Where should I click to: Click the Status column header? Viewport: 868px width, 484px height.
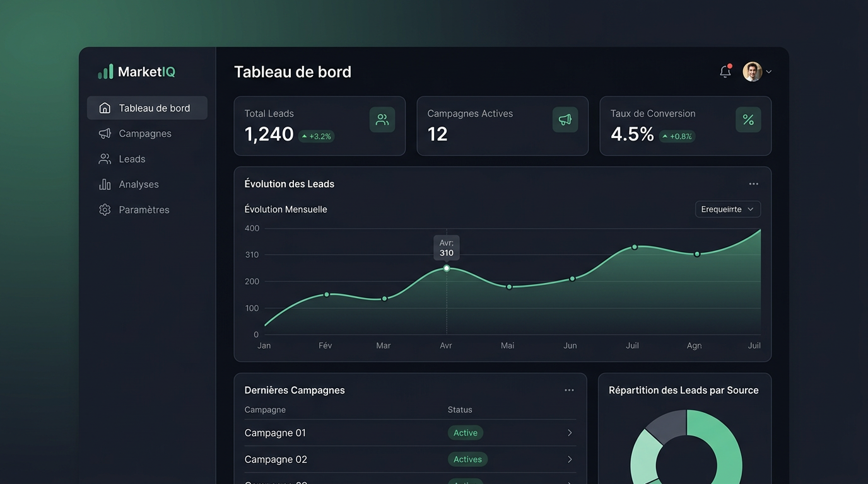[460, 410]
